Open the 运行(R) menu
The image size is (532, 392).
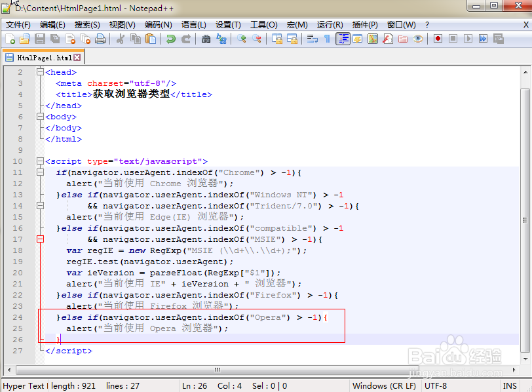coord(330,25)
